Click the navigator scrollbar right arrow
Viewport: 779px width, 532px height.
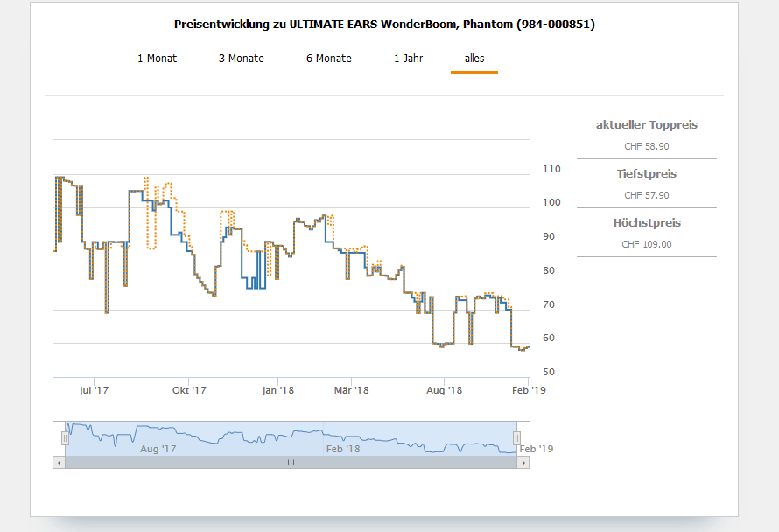pyautogui.click(x=523, y=462)
